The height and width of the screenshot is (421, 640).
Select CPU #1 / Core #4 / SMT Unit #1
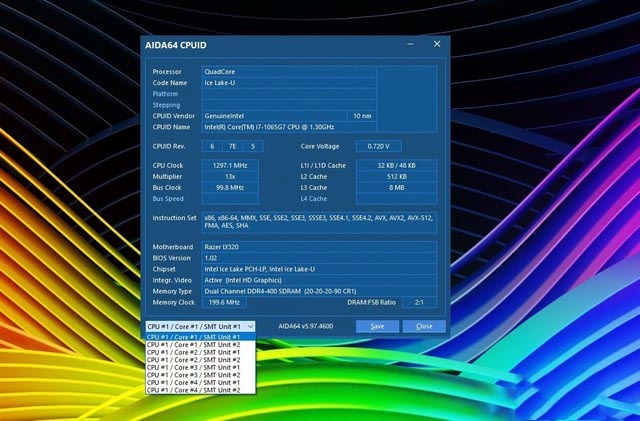click(200, 383)
